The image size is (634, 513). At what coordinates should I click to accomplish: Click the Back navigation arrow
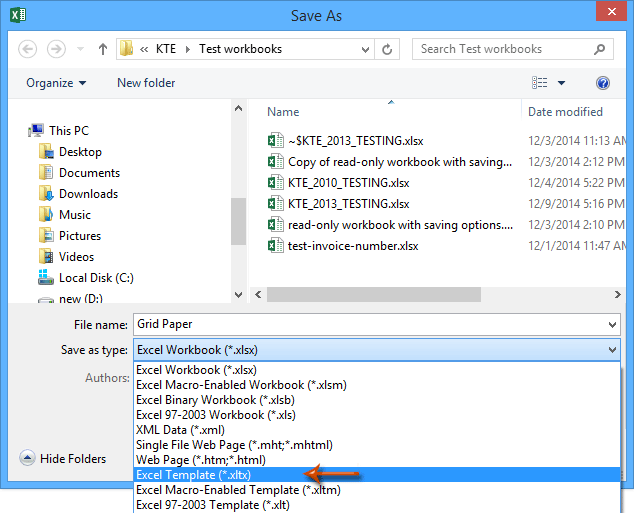point(27,49)
